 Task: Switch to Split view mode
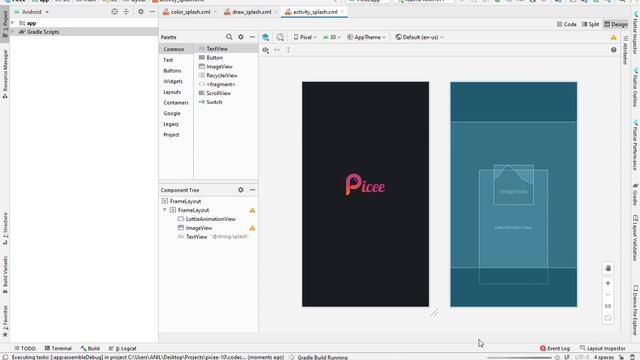tap(590, 24)
